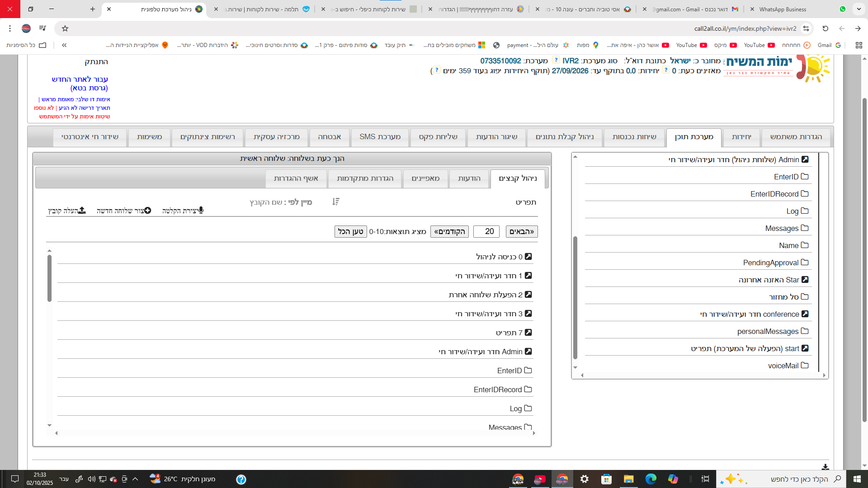
Task: Click the file list vertical scrollbar thumb
Action: pos(49,278)
